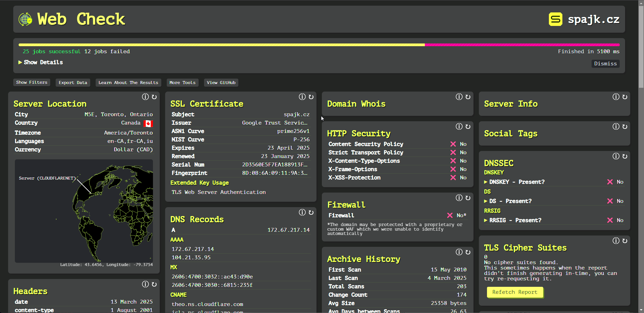
Task: Click the spajk.cz yellow S favicon
Action: click(x=556, y=19)
